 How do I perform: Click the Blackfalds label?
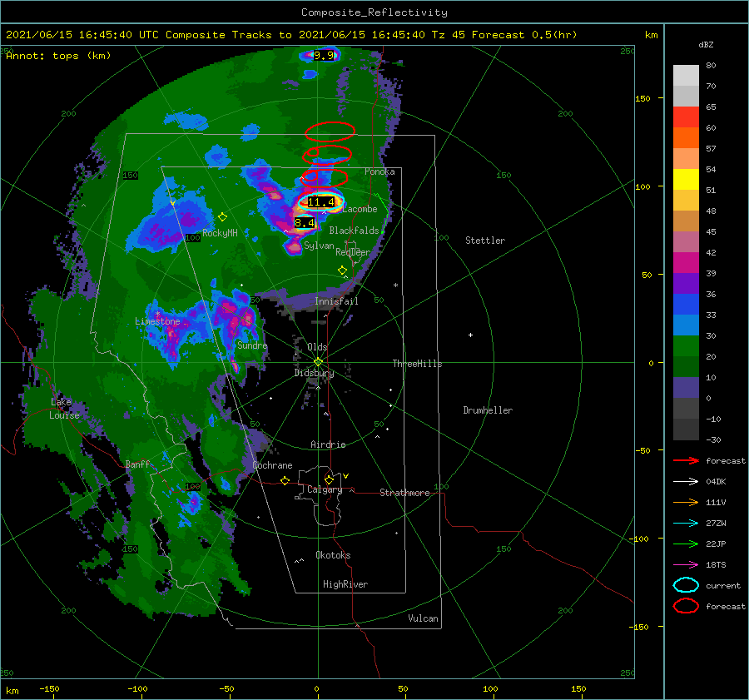pos(354,231)
